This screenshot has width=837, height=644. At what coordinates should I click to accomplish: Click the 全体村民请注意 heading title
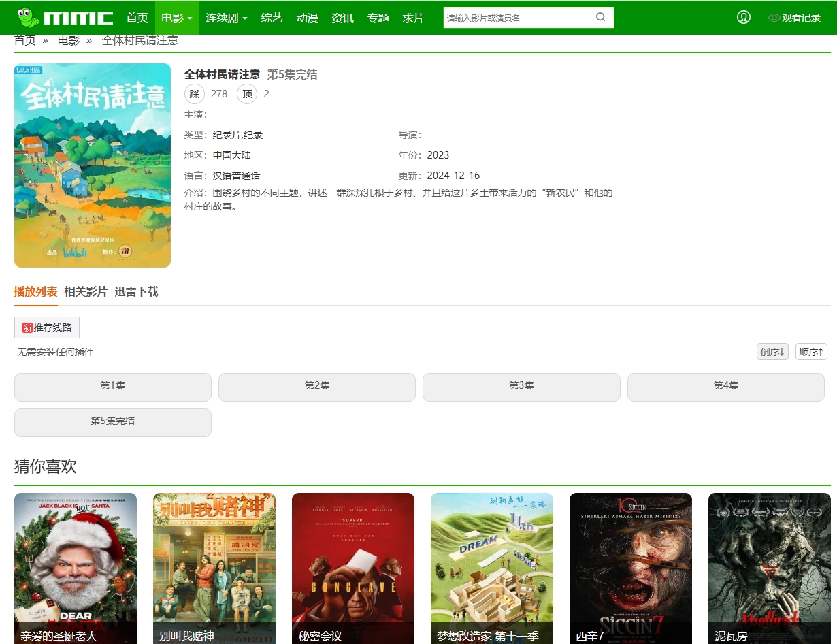point(223,74)
